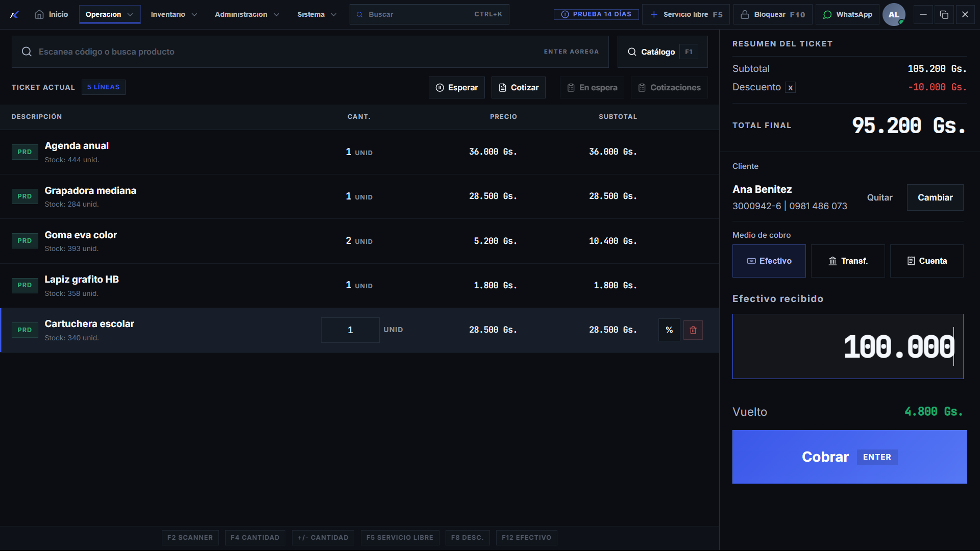Select Cuenta payment method
This screenshot has width=980, height=551.
(927, 261)
